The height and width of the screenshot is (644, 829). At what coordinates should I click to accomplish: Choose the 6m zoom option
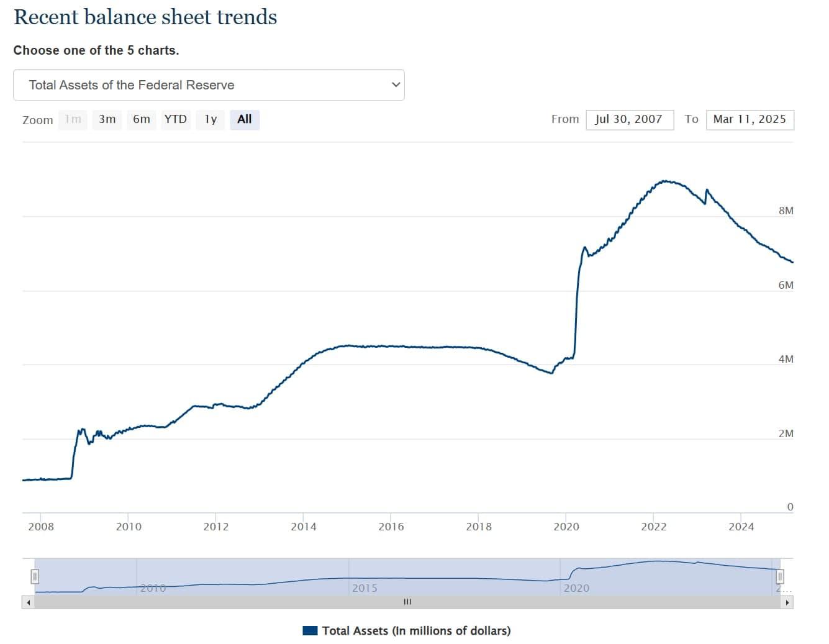(142, 119)
